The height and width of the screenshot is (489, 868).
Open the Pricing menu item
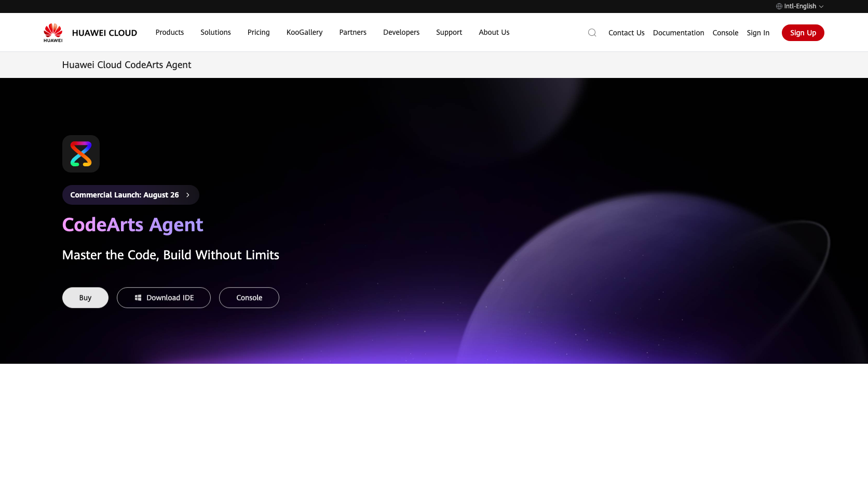[x=259, y=32]
